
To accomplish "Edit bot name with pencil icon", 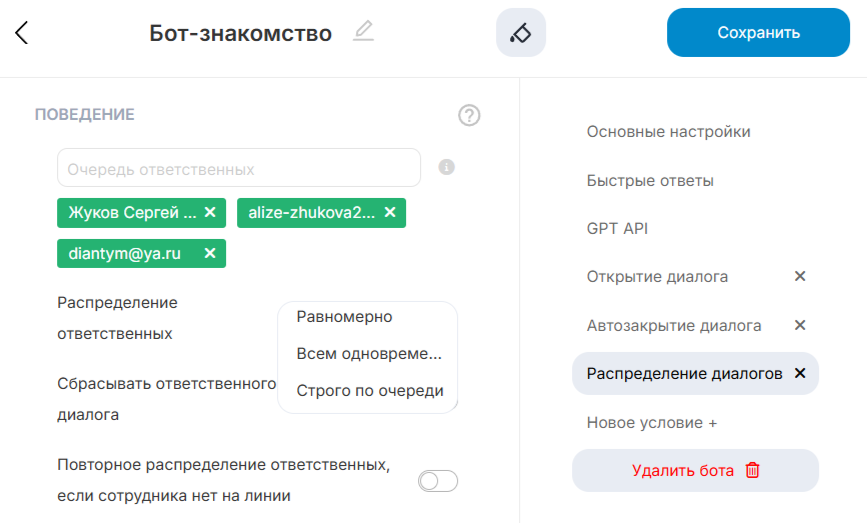I will [363, 32].
